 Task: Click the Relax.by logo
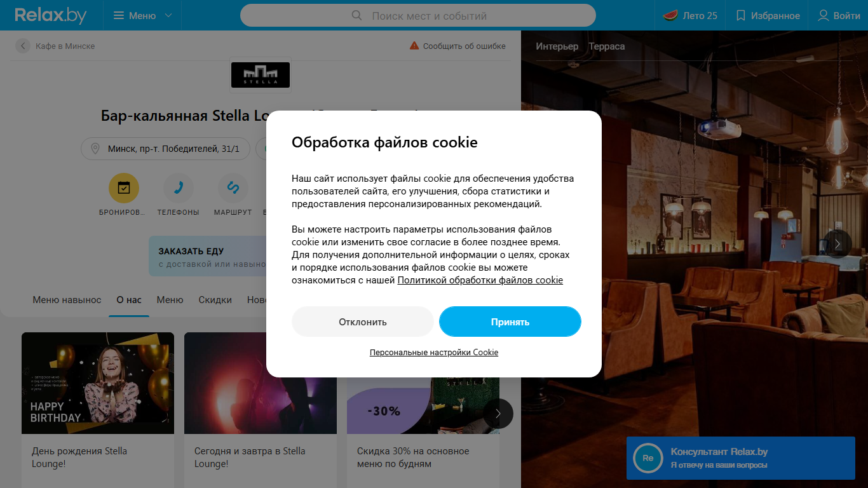pos(51,15)
